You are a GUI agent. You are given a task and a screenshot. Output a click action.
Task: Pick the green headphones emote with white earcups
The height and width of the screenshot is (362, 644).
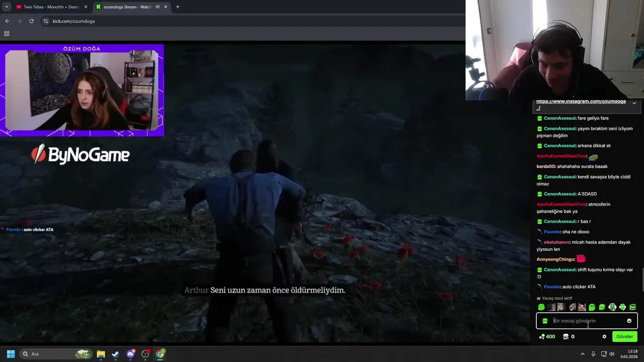(x=622, y=307)
